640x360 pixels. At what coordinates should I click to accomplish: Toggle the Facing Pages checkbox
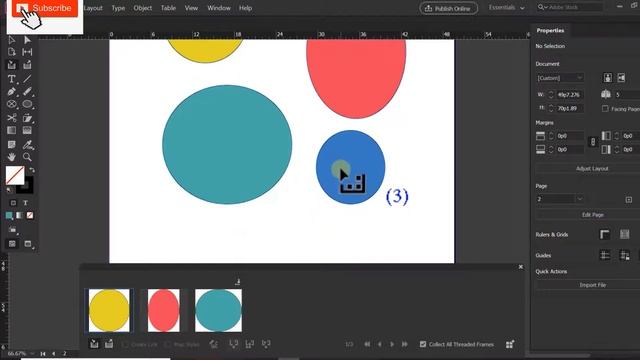605,109
